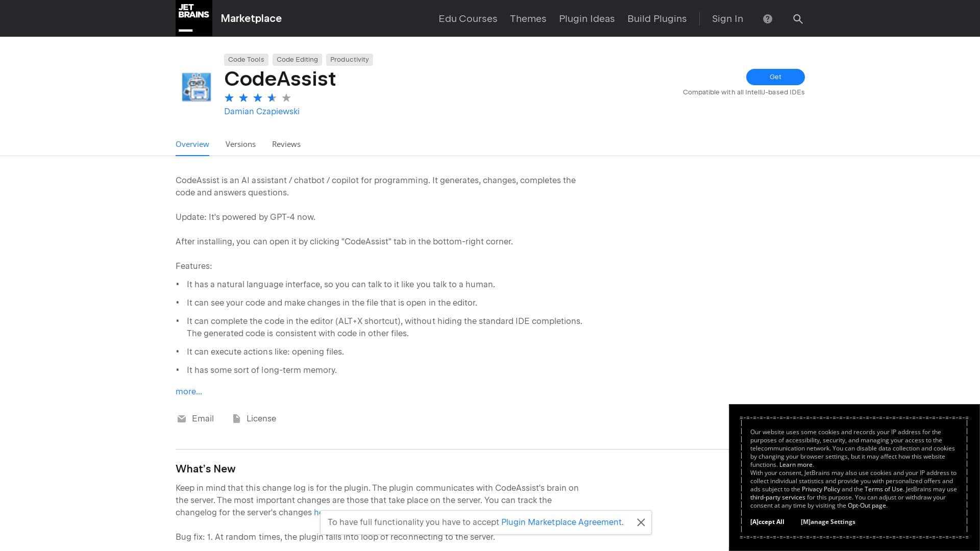Switch to the Reviews tab

click(286, 144)
